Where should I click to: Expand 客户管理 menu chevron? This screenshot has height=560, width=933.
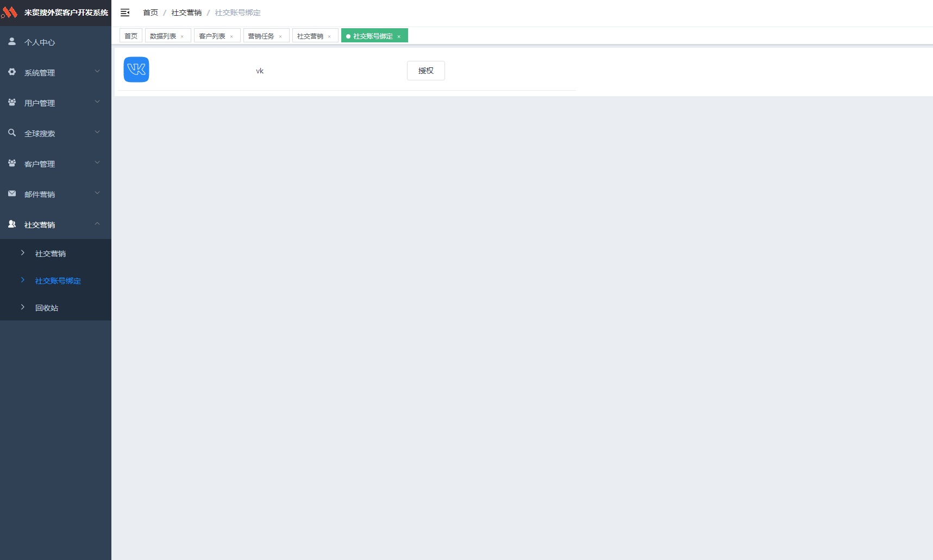pyautogui.click(x=97, y=162)
